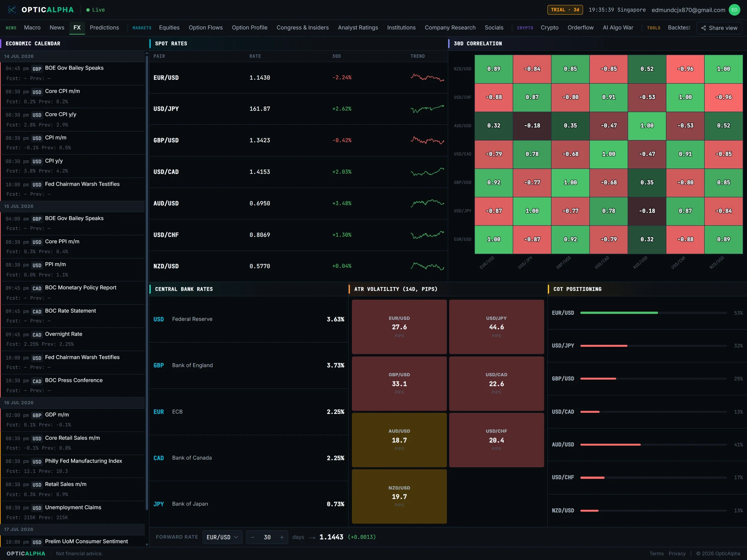Open the Unemployment Claims calendar event

73,512
